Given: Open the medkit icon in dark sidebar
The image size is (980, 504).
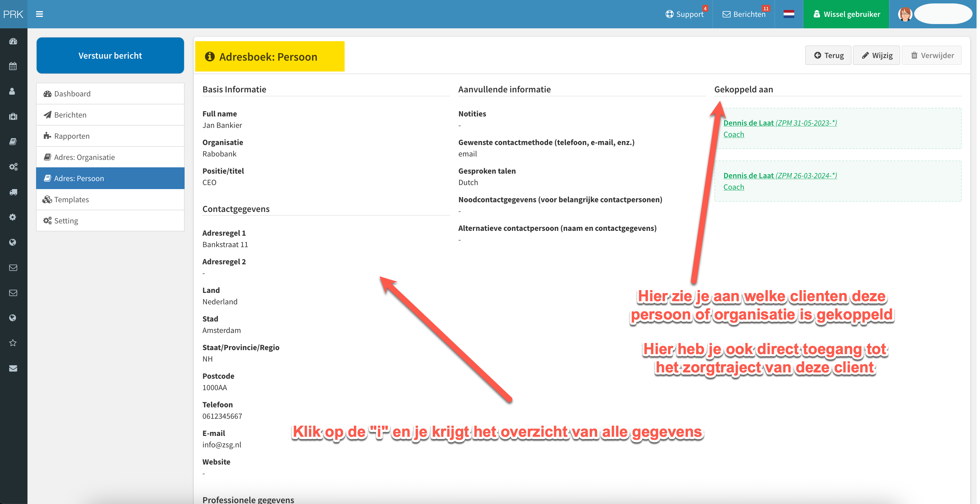Looking at the screenshot, I should (13, 116).
